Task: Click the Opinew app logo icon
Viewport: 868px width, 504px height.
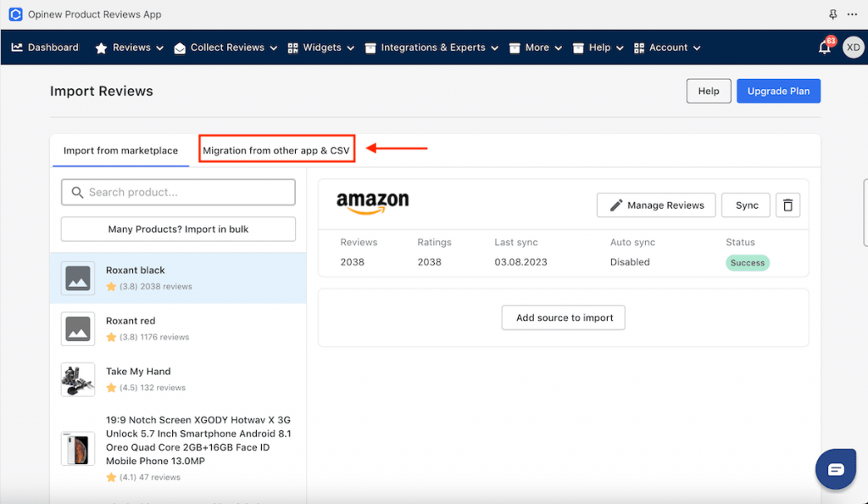Action: tap(15, 14)
